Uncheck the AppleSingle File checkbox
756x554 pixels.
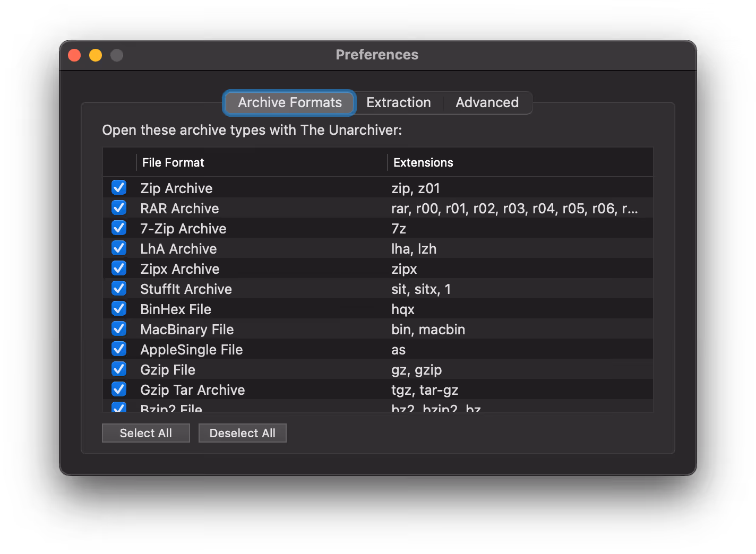[x=119, y=349]
